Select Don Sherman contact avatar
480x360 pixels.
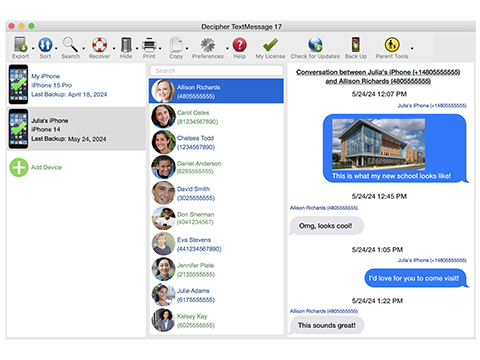pos(163,218)
